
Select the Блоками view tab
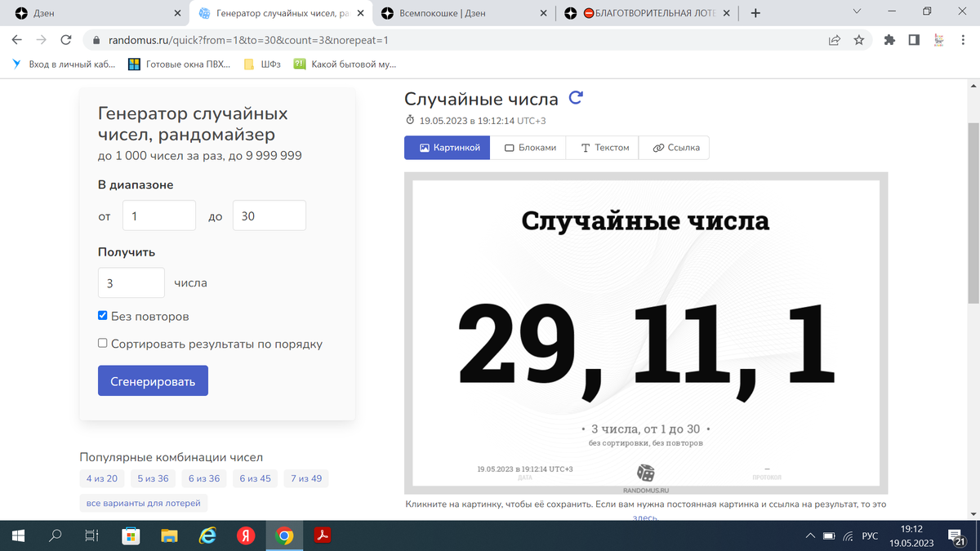click(529, 148)
